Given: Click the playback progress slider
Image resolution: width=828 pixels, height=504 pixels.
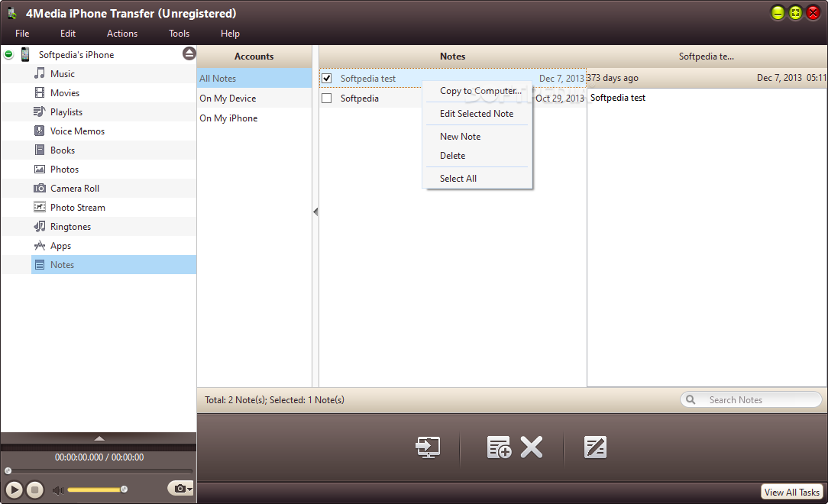Looking at the screenshot, I should [99, 470].
